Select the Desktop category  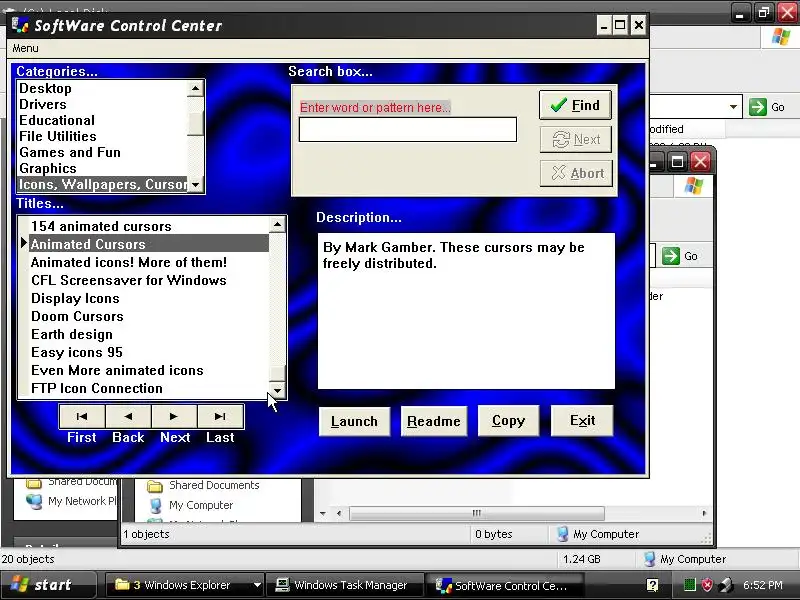pos(103,88)
